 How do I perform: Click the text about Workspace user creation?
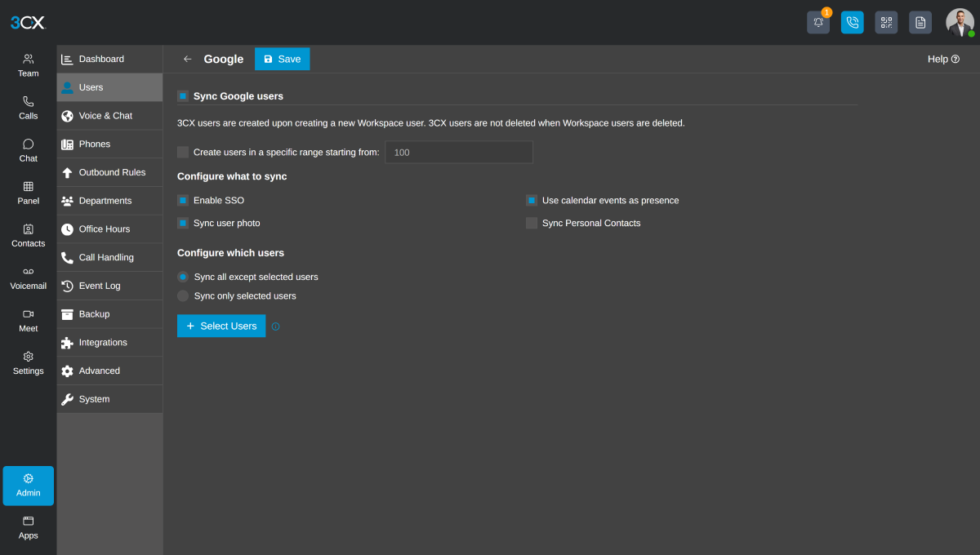[431, 123]
